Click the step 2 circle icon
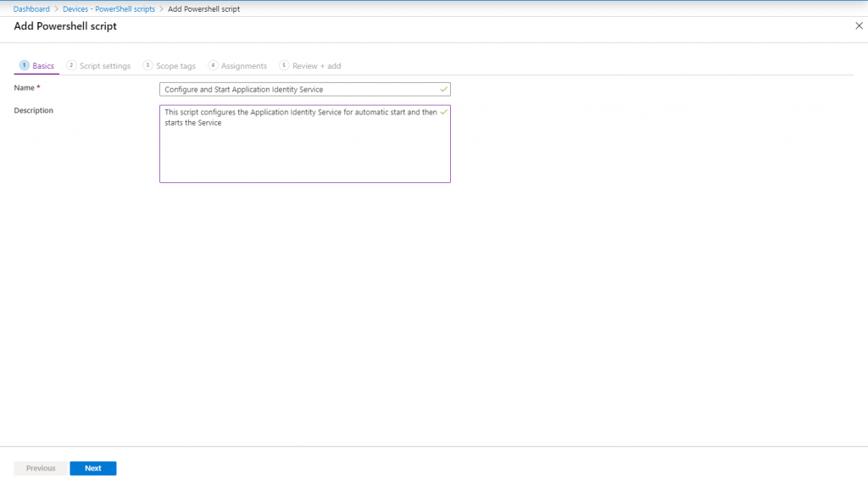Screen dimensions: 868x490 (71, 65)
